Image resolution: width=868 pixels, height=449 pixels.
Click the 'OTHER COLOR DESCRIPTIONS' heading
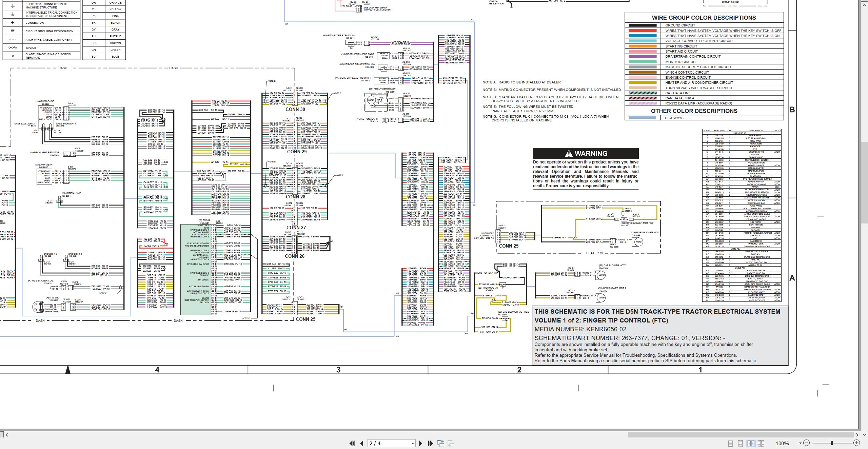(694, 111)
